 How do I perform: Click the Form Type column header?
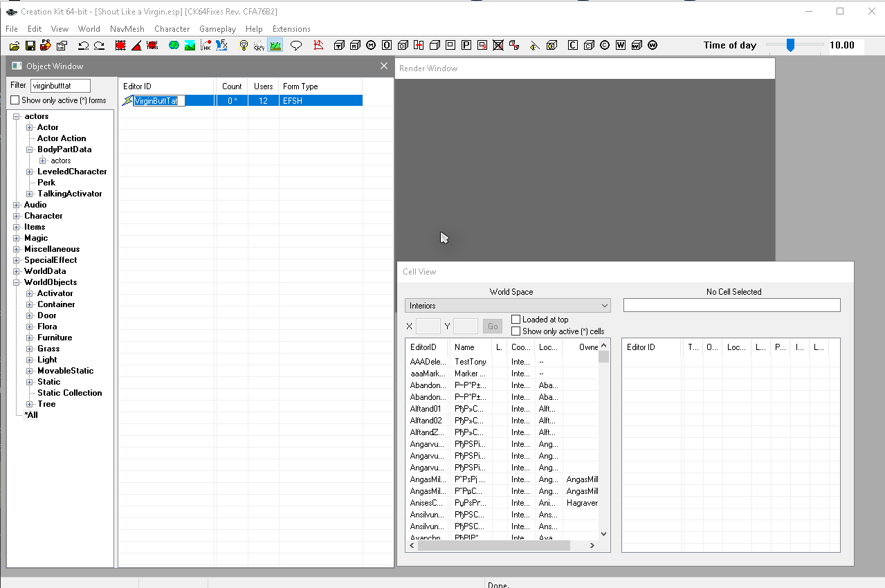tap(300, 86)
